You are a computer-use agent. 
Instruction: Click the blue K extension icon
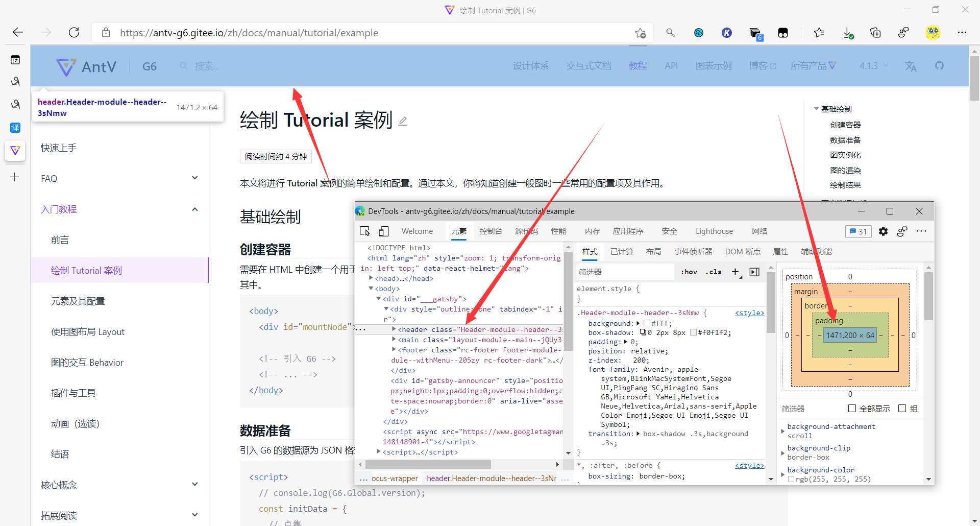coord(727,33)
